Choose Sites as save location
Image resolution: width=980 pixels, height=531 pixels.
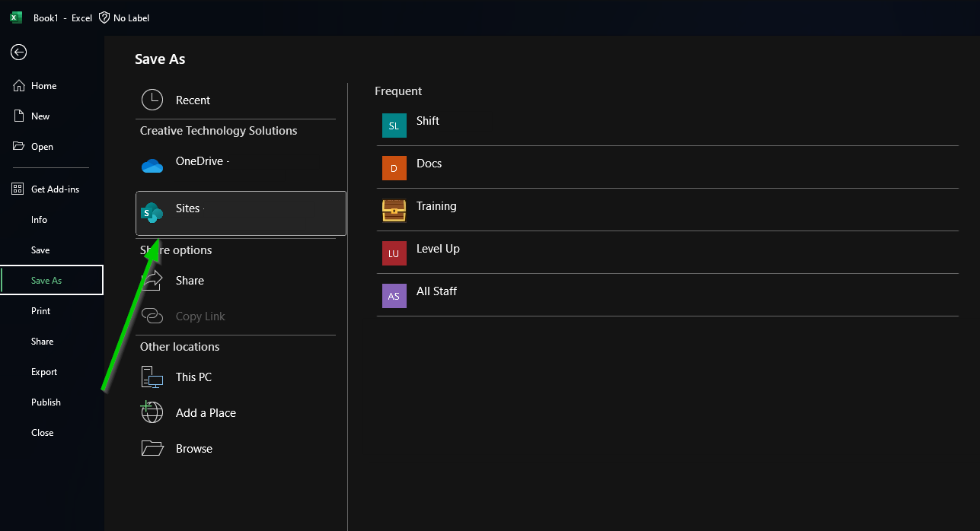241,213
